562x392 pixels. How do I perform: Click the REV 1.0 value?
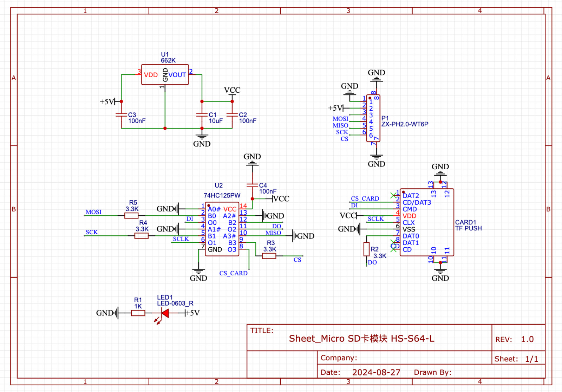tap(527, 339)
